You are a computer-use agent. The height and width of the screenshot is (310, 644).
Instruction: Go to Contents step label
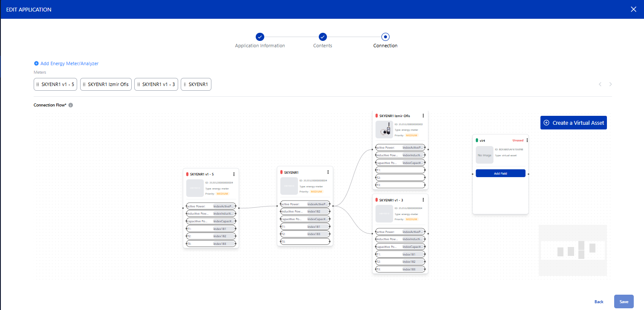(323, 46)
